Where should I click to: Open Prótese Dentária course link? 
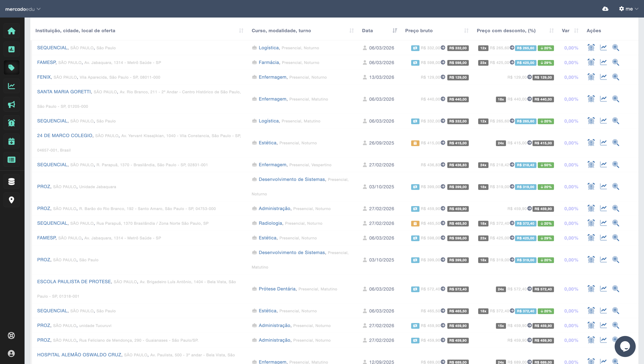click(x=278, y=289)
